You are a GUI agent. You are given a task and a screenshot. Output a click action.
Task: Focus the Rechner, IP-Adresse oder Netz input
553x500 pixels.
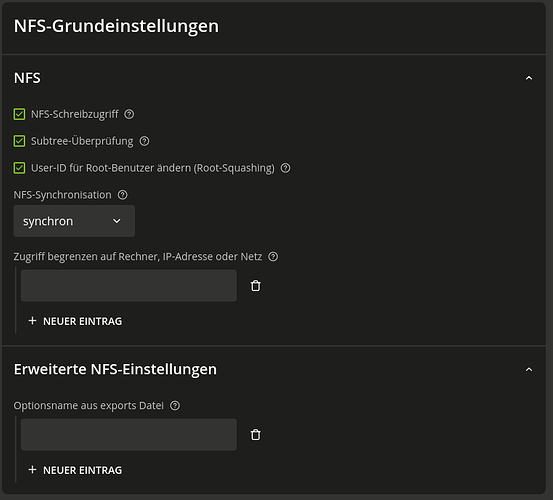129,286
